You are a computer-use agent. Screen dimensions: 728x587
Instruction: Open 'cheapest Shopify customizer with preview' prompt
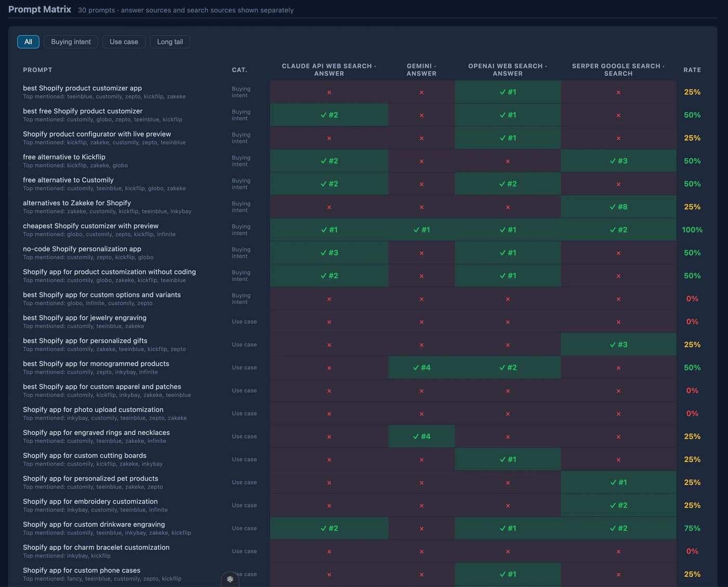click(x=90, y=225)
